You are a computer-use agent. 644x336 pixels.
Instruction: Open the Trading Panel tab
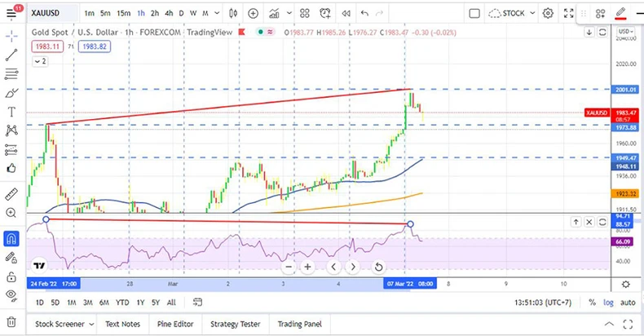pyautogui.click(x=299, y=324)
